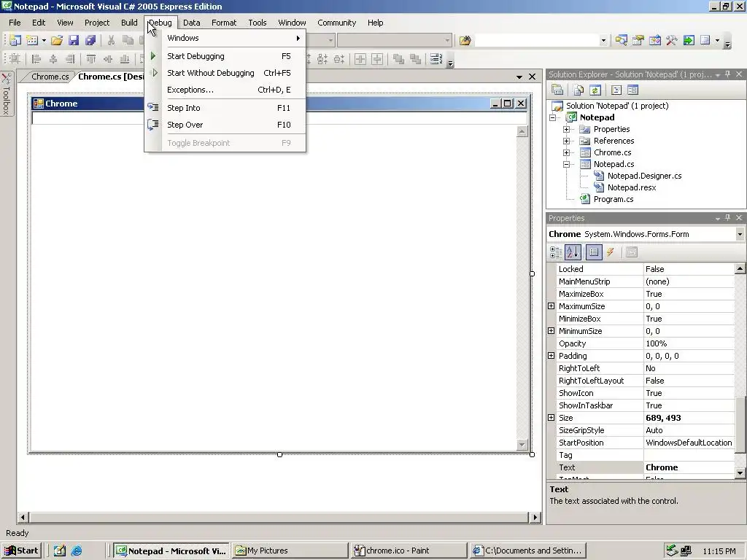The width and height of the screenshot is (747, 560).
Task: Select Step Into in Debug menu
Action: (225, 108)
